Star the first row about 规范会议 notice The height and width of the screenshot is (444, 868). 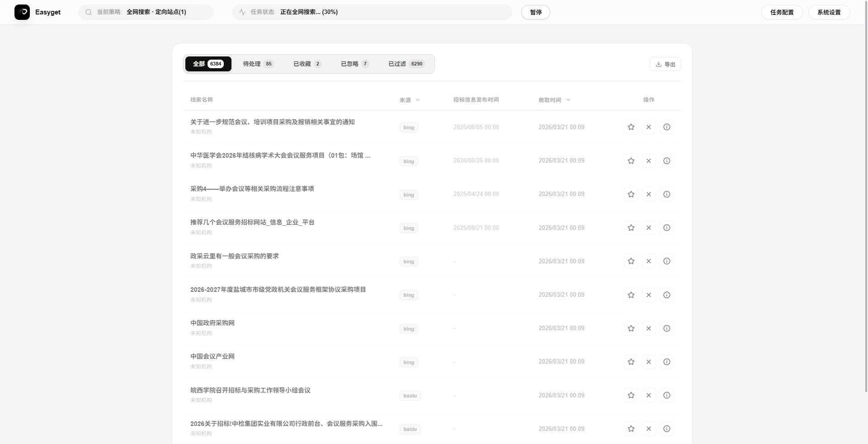tap(631, 127)
